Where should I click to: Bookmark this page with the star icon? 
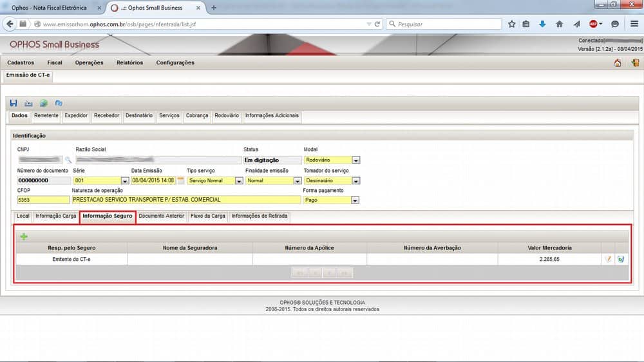[x=511, y=24]
